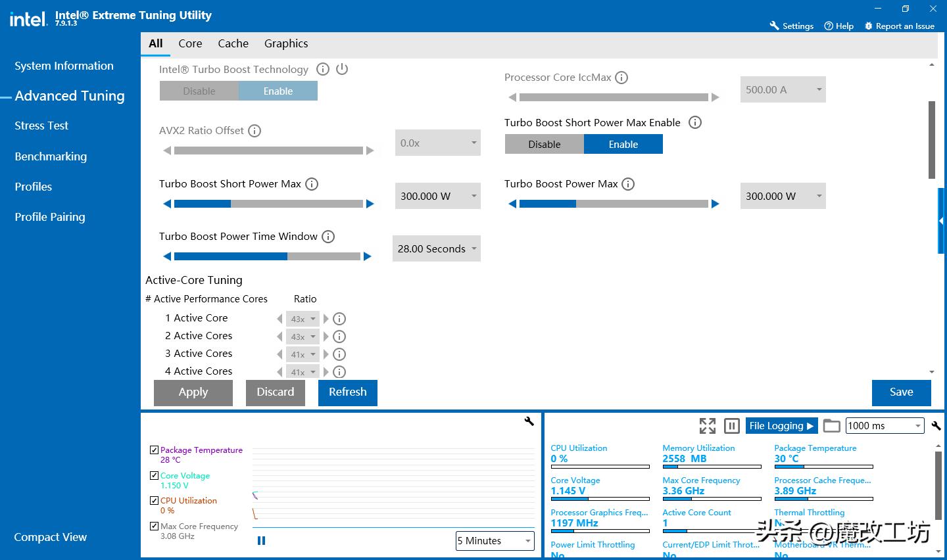Click the expand-monitor arrows icon in monitoring panel
Viewport: 947px width, 560px height.
(708, 426)
